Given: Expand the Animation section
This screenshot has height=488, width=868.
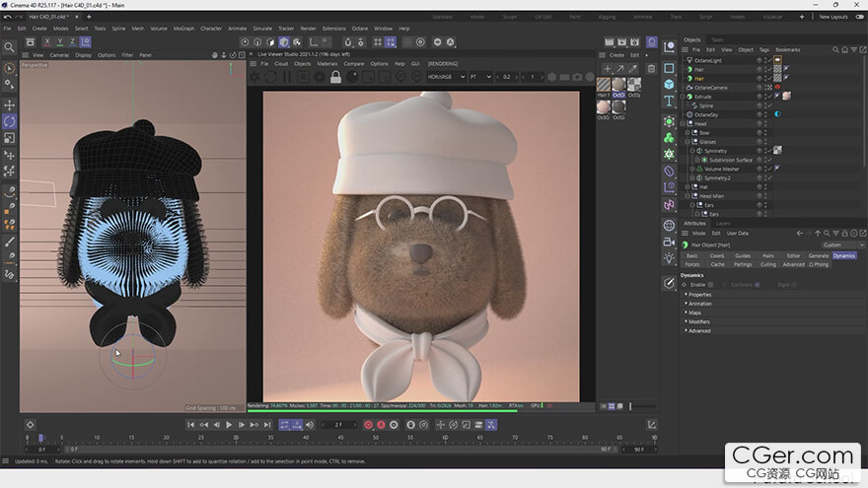Looking at the screenshot, I should 698,304.
